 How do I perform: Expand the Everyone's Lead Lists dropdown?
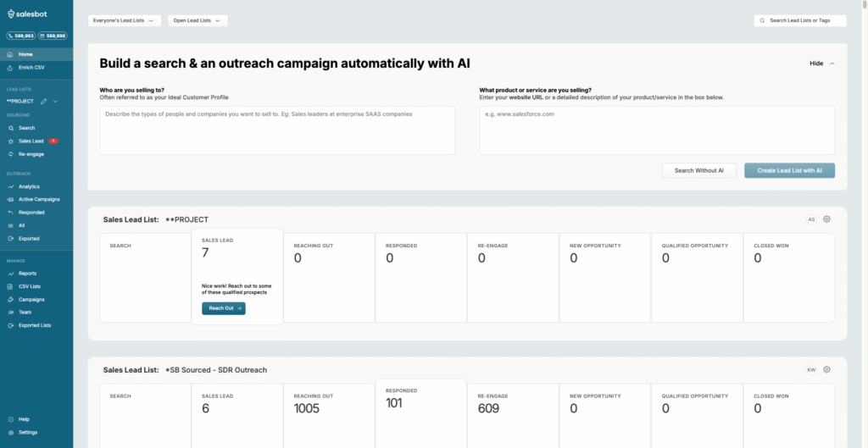(125, 20)
